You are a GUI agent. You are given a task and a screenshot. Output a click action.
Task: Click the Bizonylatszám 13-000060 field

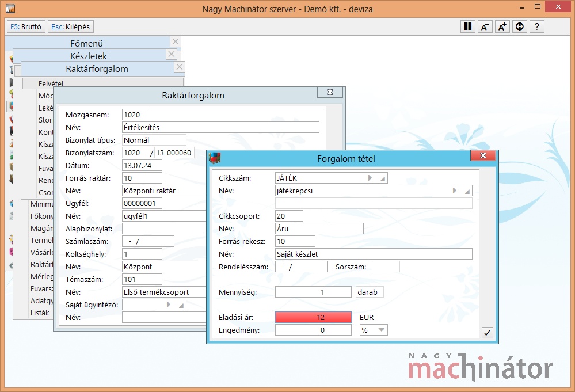click(x=174, y=153)
